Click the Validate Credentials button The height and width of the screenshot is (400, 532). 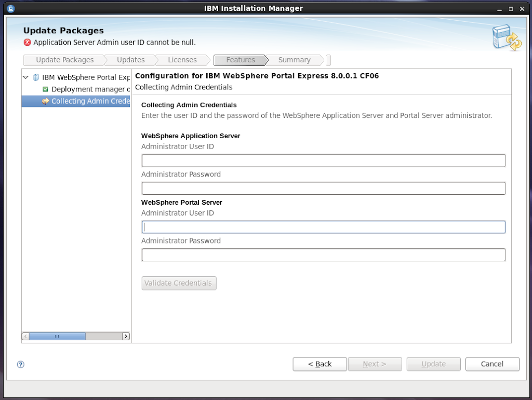coord(178,283)
